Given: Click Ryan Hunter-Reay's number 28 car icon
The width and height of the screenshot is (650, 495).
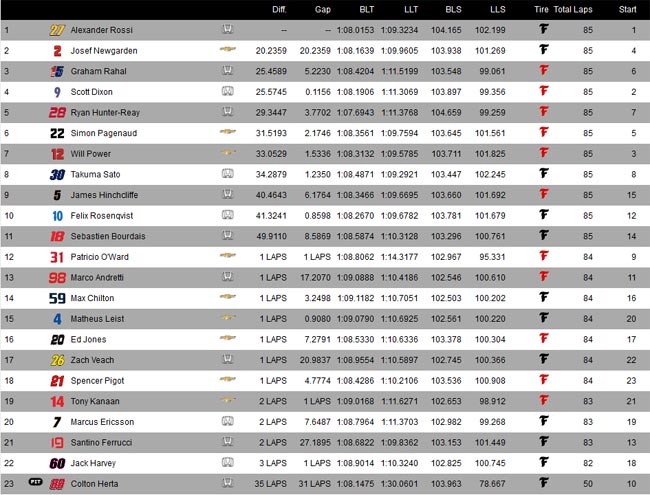Looking at the screenshot, I should [x=57, y=112].
